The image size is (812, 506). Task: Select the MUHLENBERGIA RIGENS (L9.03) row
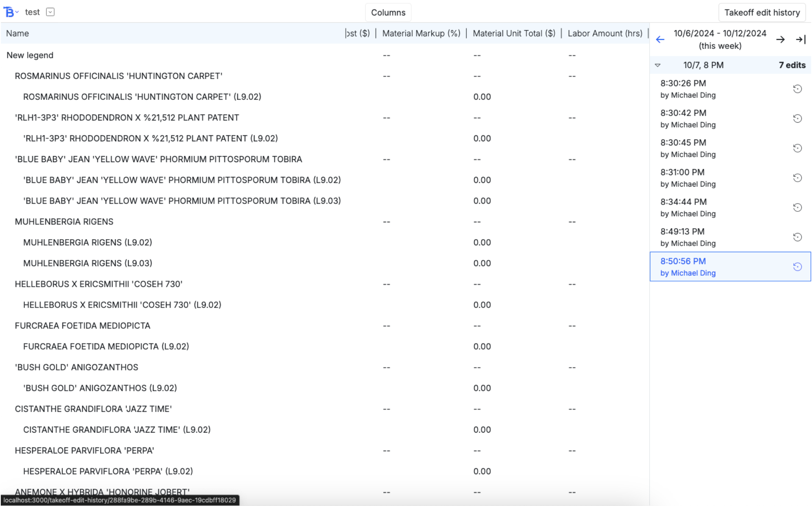click(88, 263)
